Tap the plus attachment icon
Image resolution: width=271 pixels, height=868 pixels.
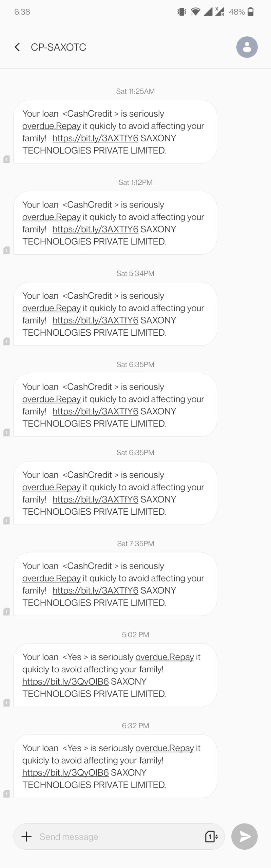26,836
